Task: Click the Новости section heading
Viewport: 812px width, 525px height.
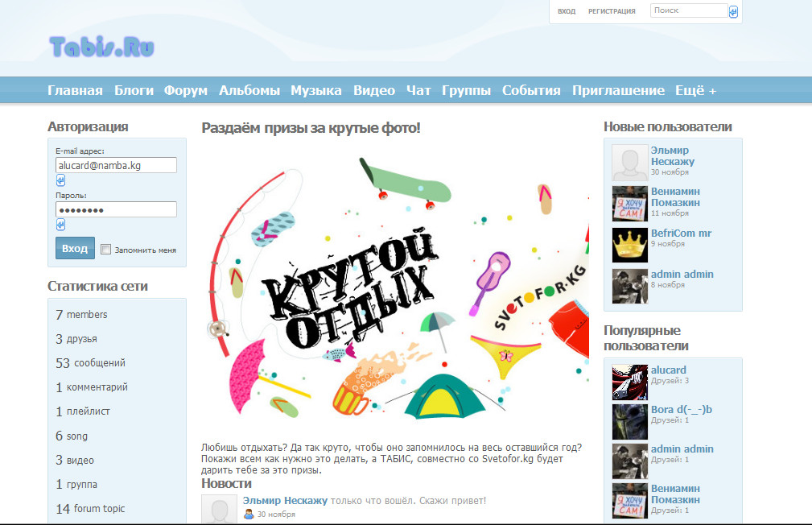Action: 226,484
